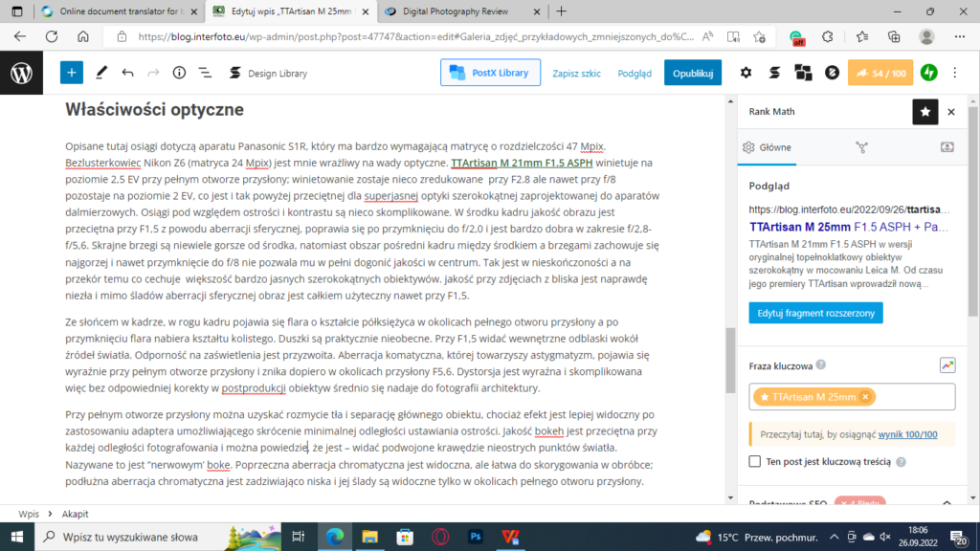Open help icon beside kluczową treścią

(x=901, y=462)
